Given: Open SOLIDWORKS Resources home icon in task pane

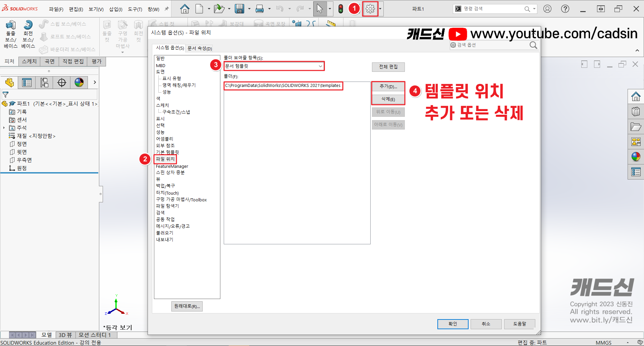Looking at the screenshot, I should coord(636,97).
